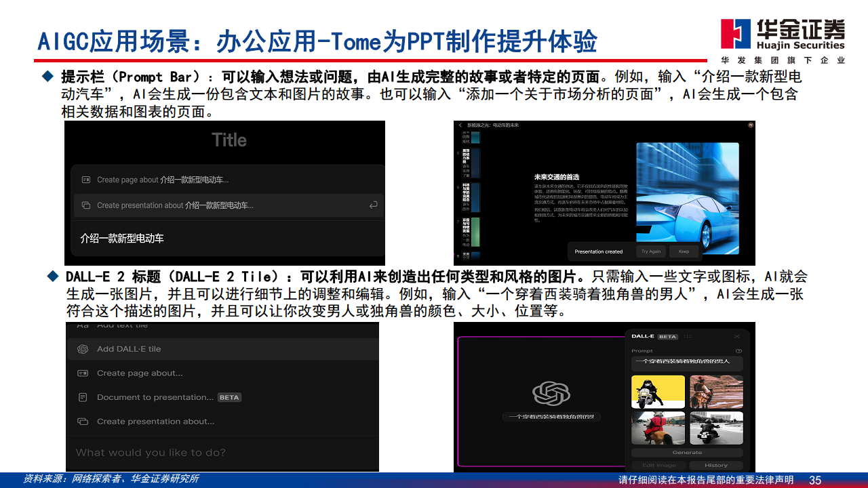The height and width of the screenshot is (488, 868).
Task: Click the document icon beside 'Document to presentation'
Action: click(x=83, y=397)
